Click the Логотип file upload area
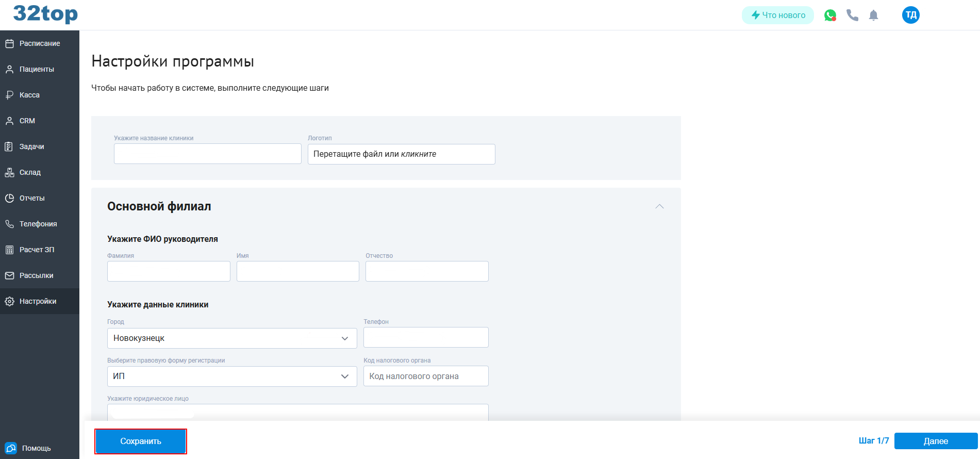Screen dimensions: 980x459 click(x=401, y=154)
